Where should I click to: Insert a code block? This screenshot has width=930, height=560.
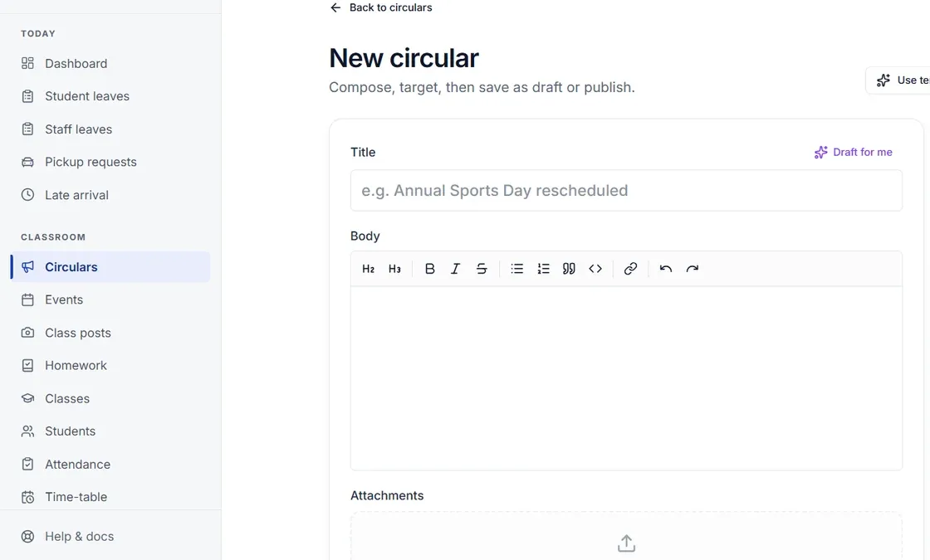tap(595, 269)
